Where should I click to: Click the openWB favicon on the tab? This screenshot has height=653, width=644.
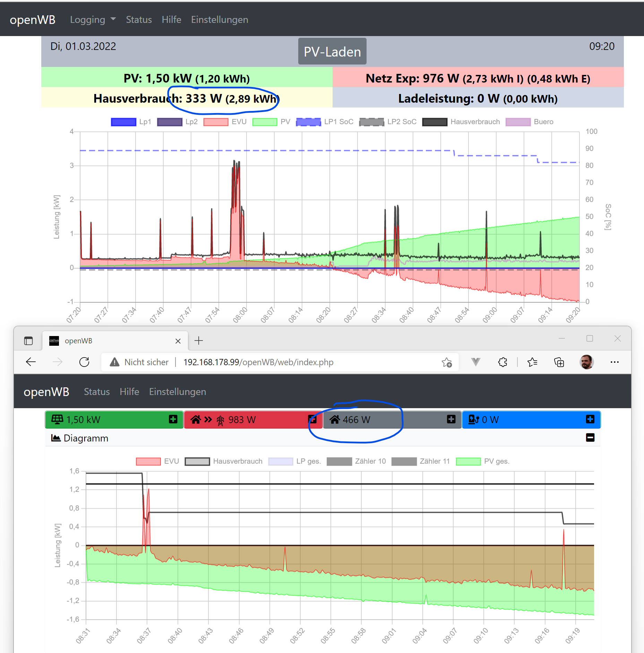pos(54,341)
